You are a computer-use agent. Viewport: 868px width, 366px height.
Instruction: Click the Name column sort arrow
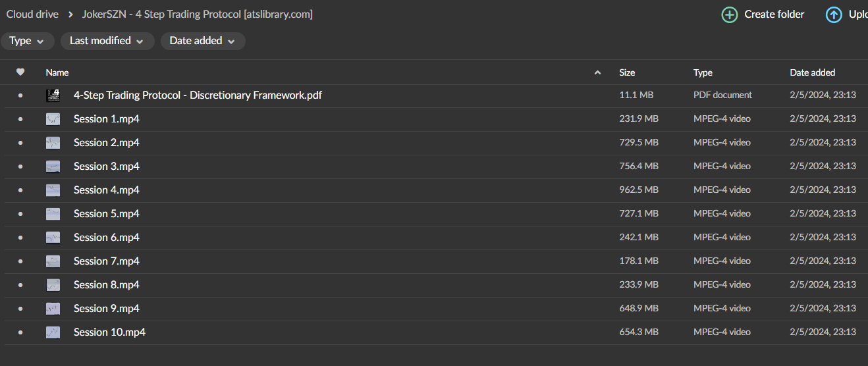[x=598, y=72]
